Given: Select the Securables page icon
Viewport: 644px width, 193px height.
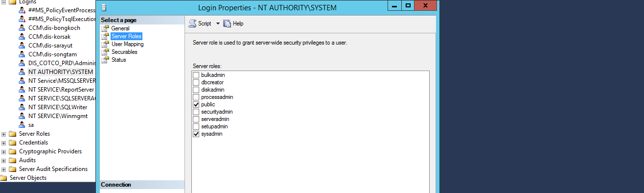Looking at the screenshot, I should [105, 52].
